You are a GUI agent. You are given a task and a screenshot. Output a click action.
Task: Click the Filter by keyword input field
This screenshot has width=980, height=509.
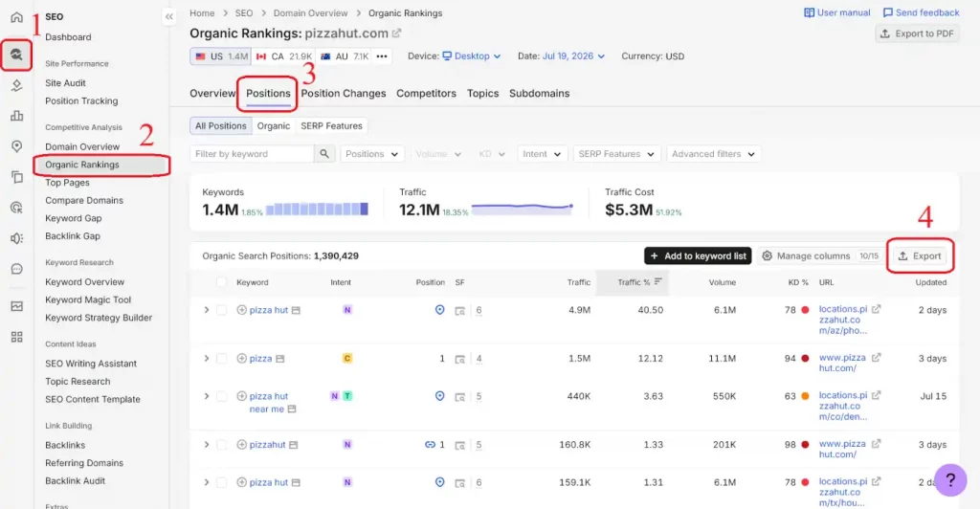(x=252, y=154)
